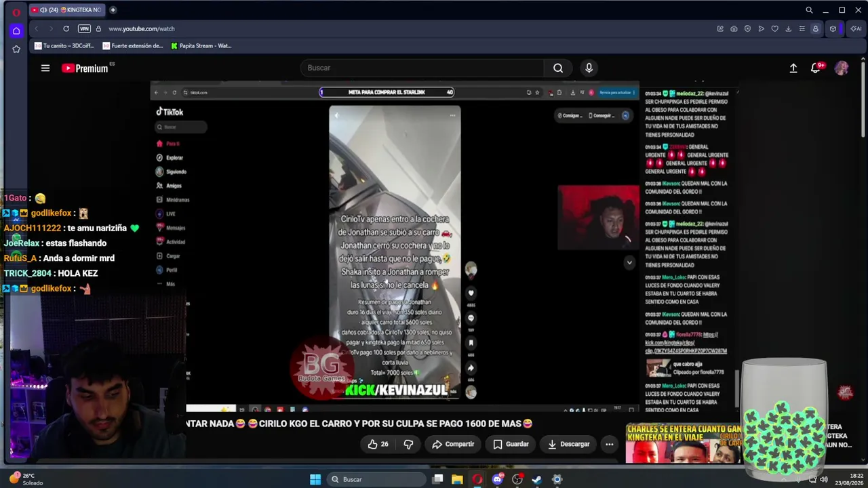Click the taskbar Buscar search box

coord(375,480)
